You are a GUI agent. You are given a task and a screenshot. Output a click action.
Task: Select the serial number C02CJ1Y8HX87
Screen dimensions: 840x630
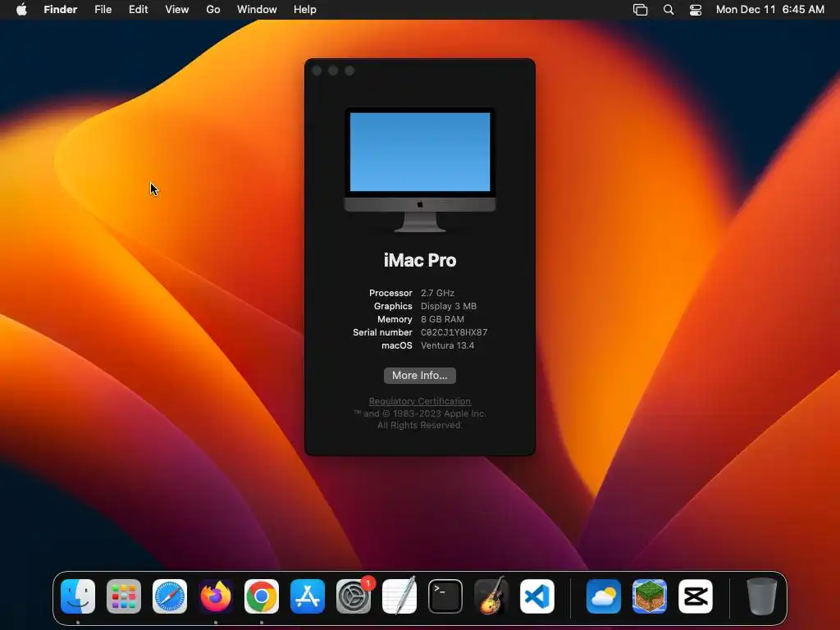pyautogui.click(x=454, y=332)
